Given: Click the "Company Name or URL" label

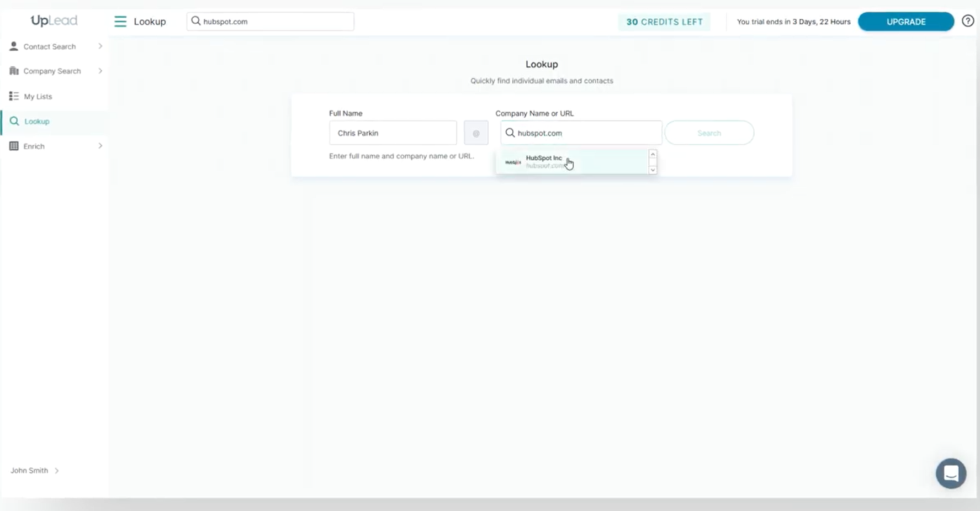Looking at the screenshot, I should pos(534,113).
